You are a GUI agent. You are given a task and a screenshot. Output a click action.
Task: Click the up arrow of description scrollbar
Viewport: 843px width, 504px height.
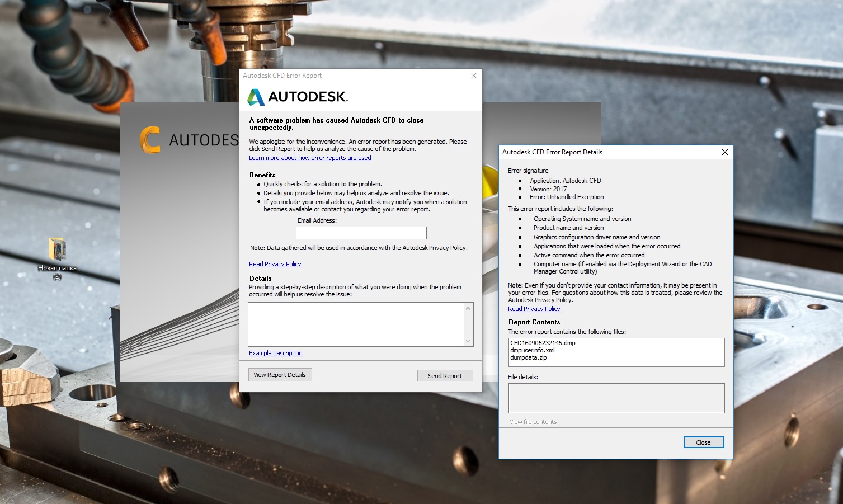click(x=468, y=308)
